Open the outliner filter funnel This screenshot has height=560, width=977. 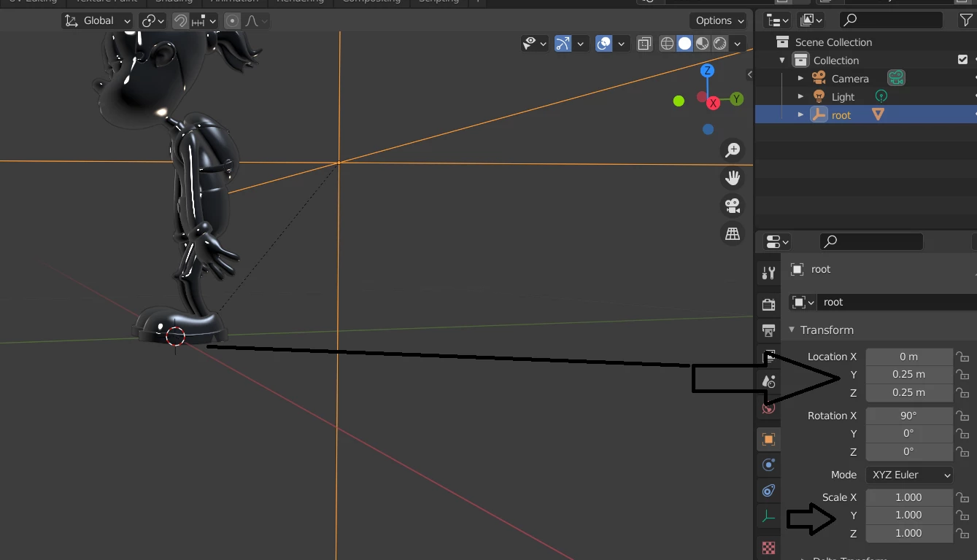pyautogui.click(x=966, y=21)
